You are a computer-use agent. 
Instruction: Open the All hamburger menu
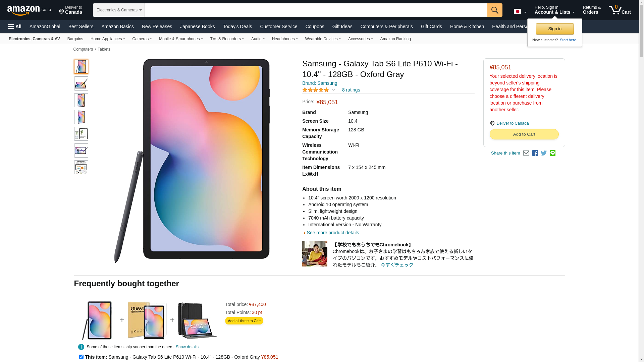(15, 26)
